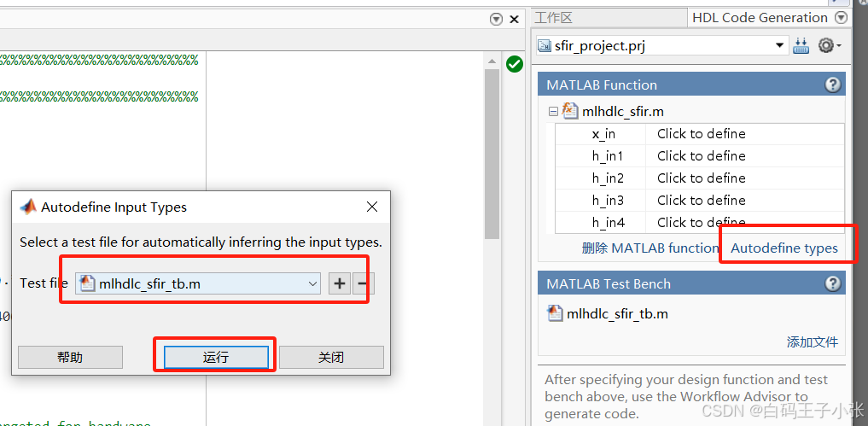This screenshot has height=426, width=868.
Task: Click the 删除 MATLAB function link
Action: [x=650, y=248]
